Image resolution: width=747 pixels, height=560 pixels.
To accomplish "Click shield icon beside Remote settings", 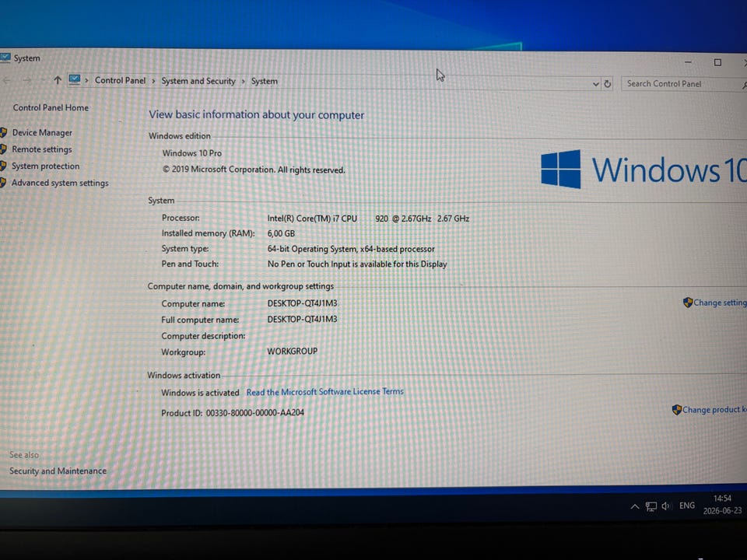I will pyautogui.click(x=3, y=149).
